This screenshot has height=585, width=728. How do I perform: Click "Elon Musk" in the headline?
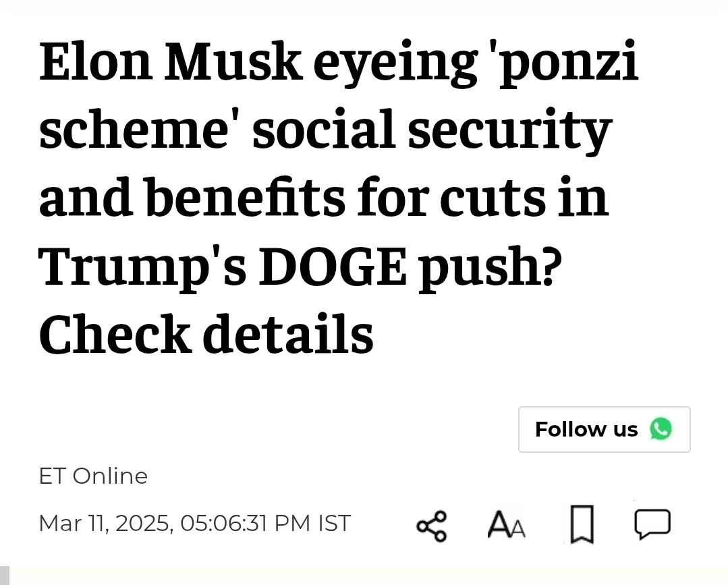(170, 62)
